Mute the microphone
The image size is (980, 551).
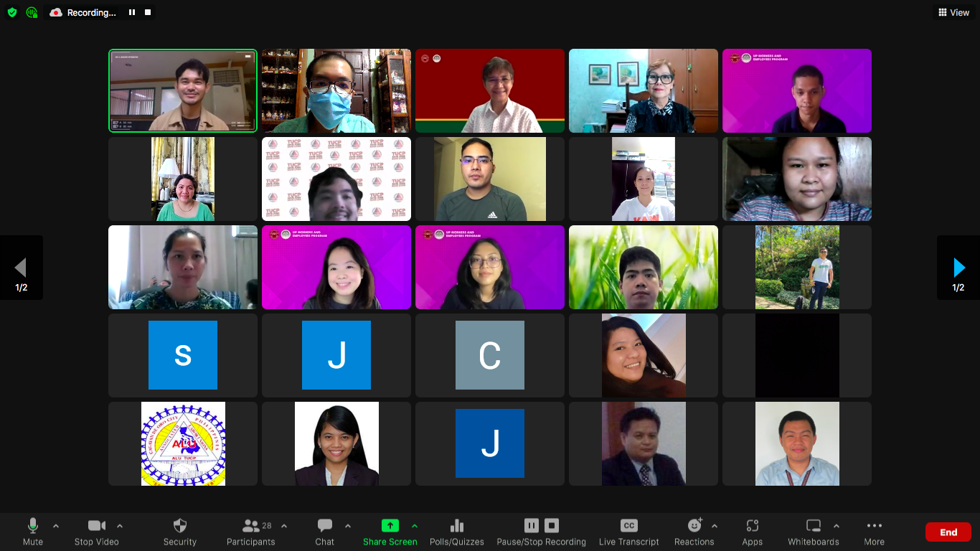point(32,531)
